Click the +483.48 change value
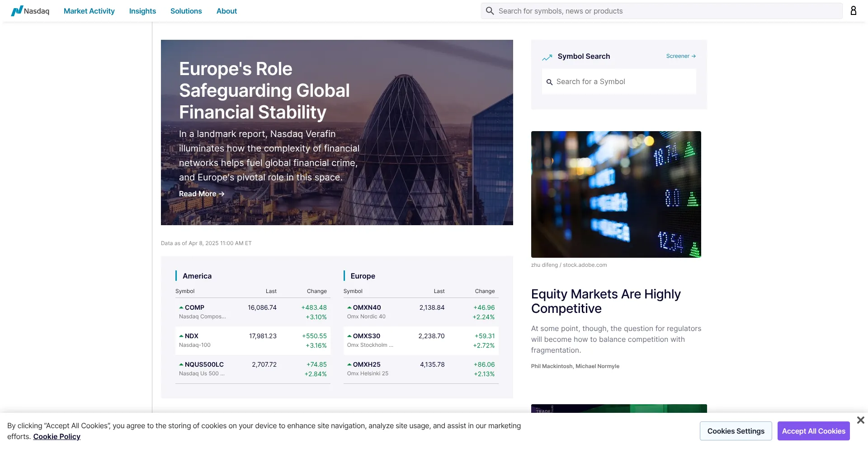The height and width of the screenshot is (449, 868). pyautogui.click(x=314, y=307)
